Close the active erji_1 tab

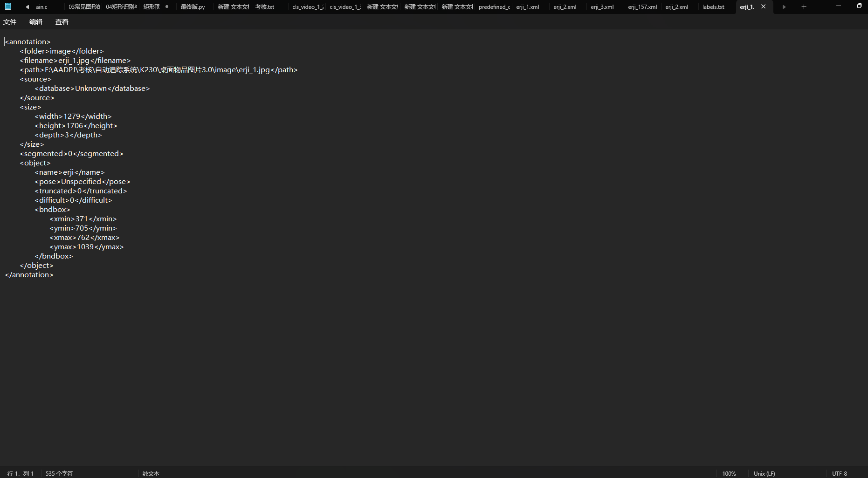(763, 7)
